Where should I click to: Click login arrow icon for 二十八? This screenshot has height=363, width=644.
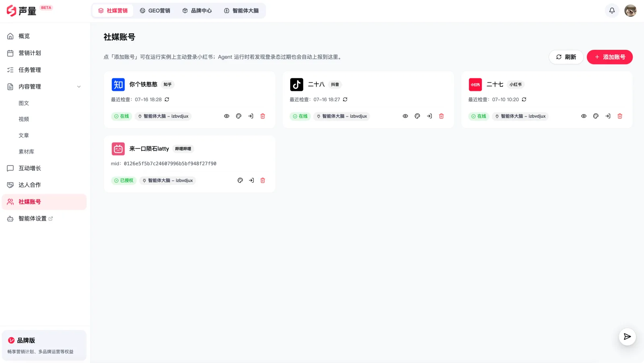[429, 116]
